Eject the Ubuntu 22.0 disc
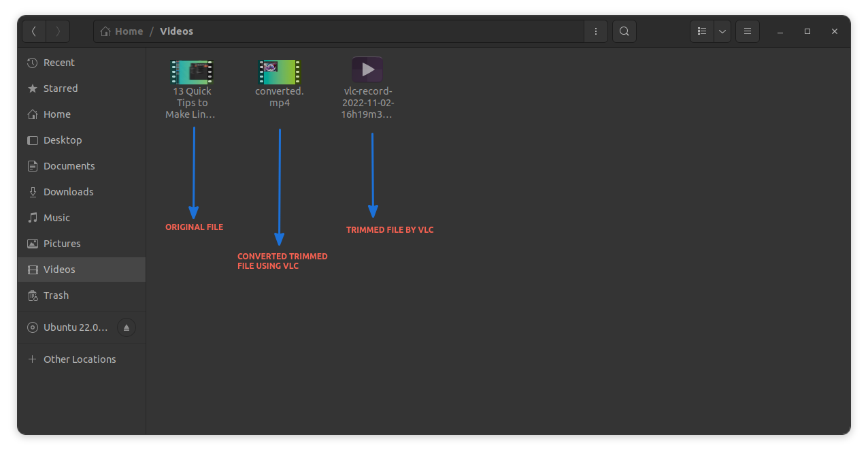Screen dimensions: 868x454 pos(126,327)
